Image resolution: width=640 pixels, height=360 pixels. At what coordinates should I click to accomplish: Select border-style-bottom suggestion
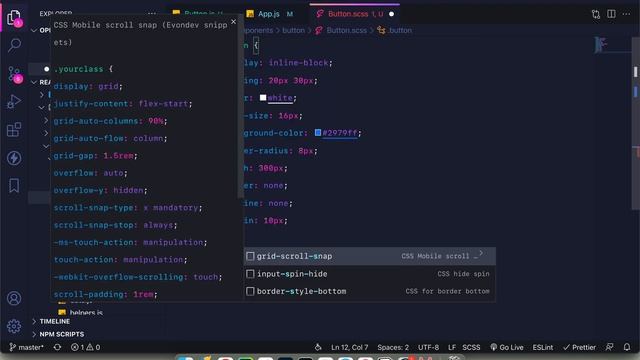click(369, 291)
